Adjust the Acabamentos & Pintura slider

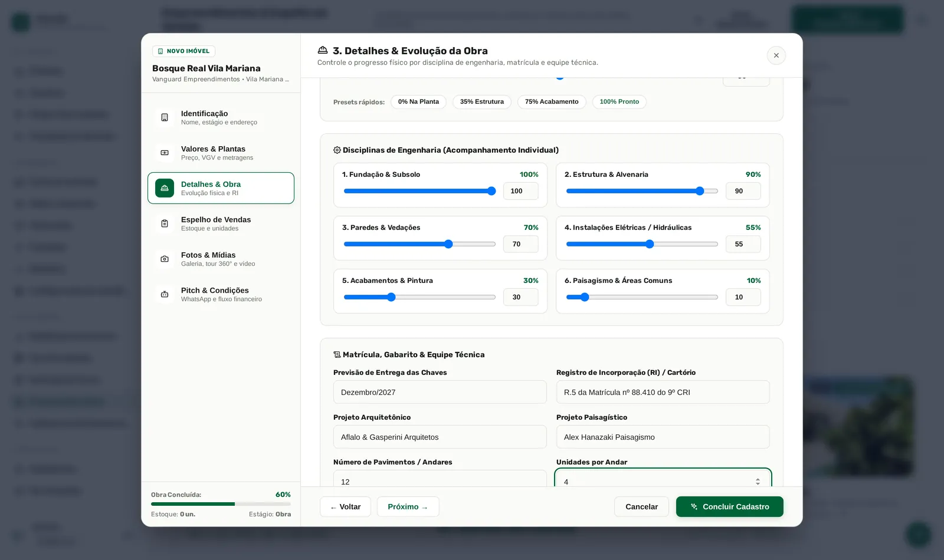click(419, 297)
